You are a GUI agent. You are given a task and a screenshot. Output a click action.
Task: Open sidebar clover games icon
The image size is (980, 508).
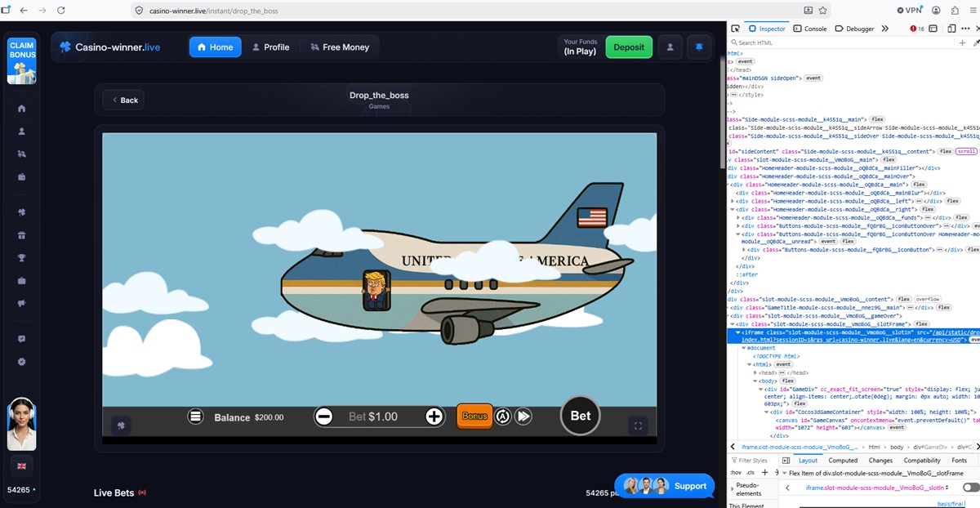point(22,212)
